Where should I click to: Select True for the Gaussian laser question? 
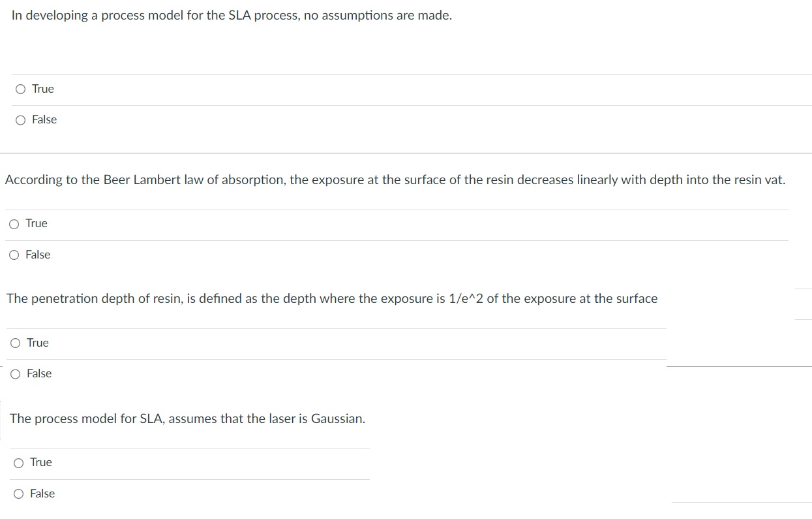tap(18, 463)
